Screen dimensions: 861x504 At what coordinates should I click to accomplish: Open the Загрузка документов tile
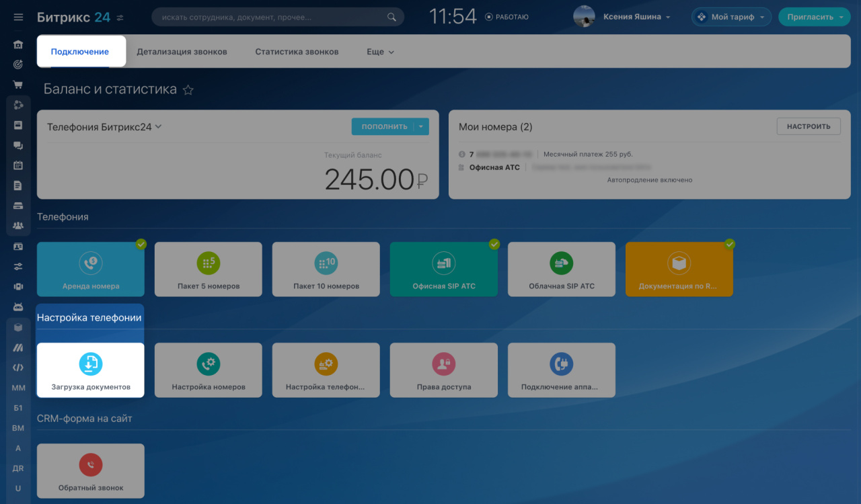click(x=91, y=370)
